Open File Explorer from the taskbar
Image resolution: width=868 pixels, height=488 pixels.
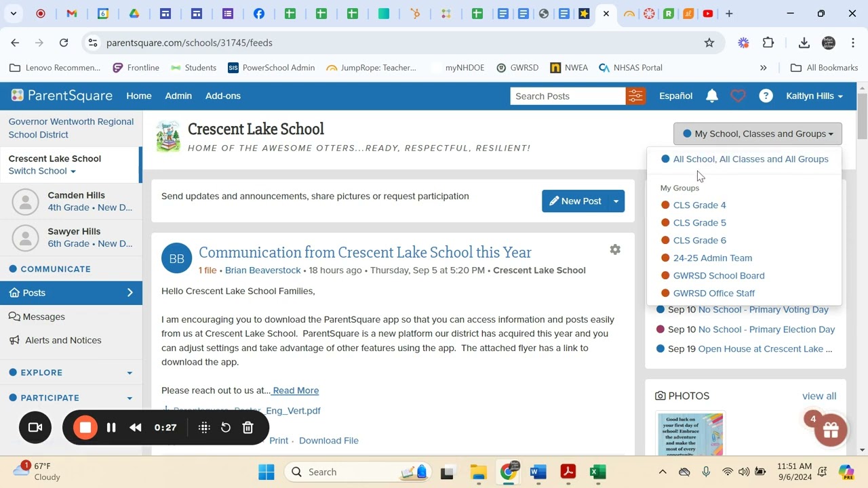coord(479,472)
